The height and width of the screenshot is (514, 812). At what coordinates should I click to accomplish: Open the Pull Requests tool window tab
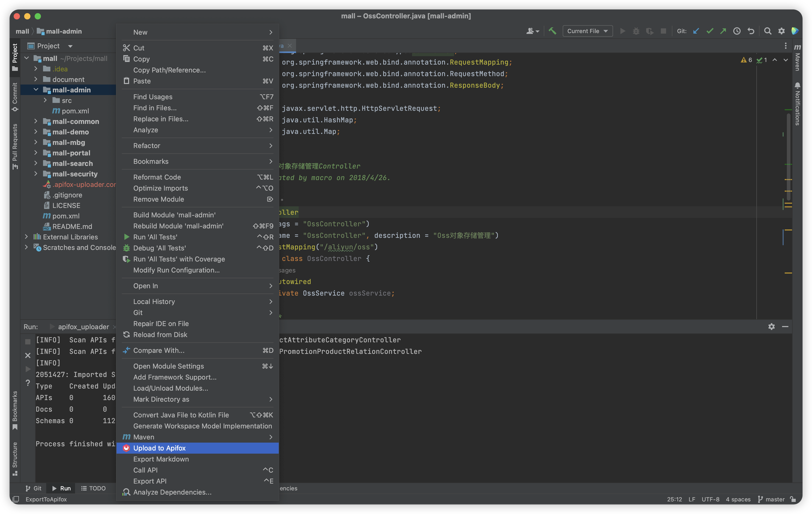click(x=15, y=147)
